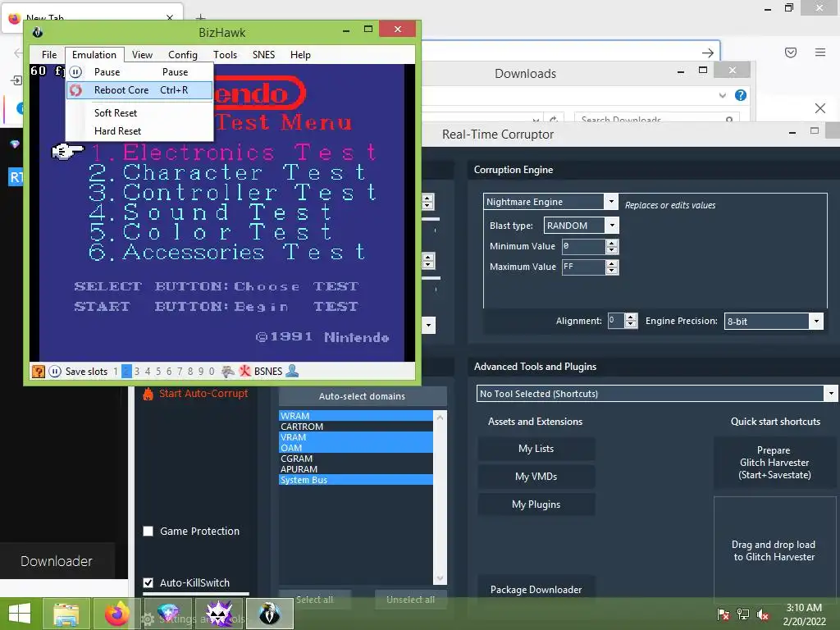Viewport: 840px width, 630px height.
Task: Click the Minimum Value input field
Action: click(583, 246)
